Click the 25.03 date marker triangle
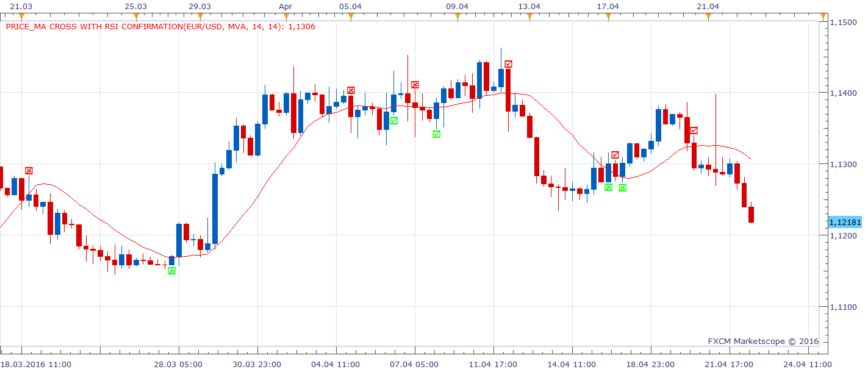The height and width of the screenshot is (372, 868). pyautogui.click(x=135, y=16)
